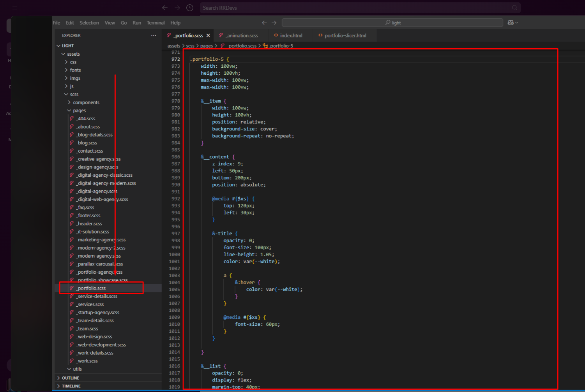Open Explorer more actions ellipsis

click(x=154, y=35)
